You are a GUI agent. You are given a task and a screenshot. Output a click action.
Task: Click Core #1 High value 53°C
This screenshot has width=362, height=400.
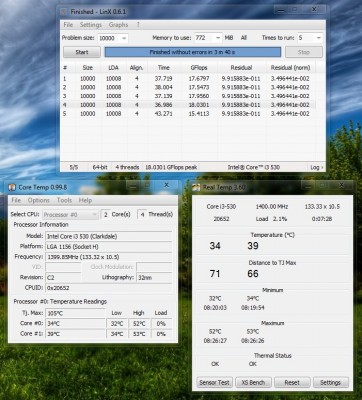(139, 334)
